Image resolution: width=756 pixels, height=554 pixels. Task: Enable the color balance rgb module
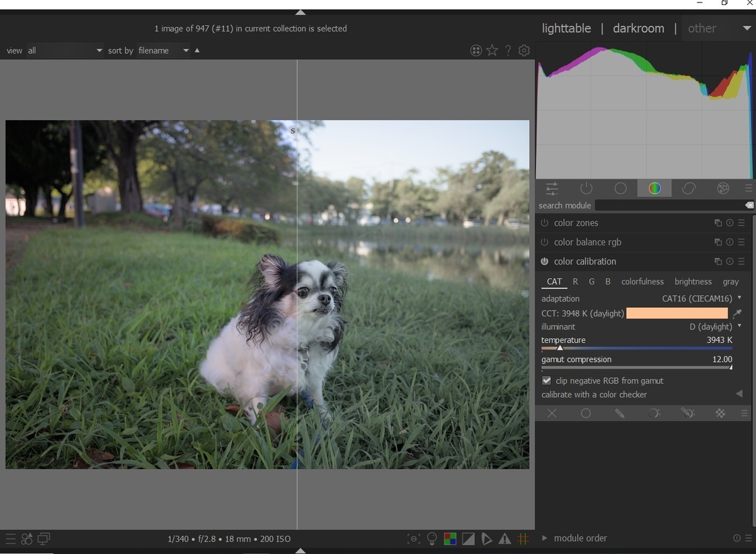coord(544,242)
